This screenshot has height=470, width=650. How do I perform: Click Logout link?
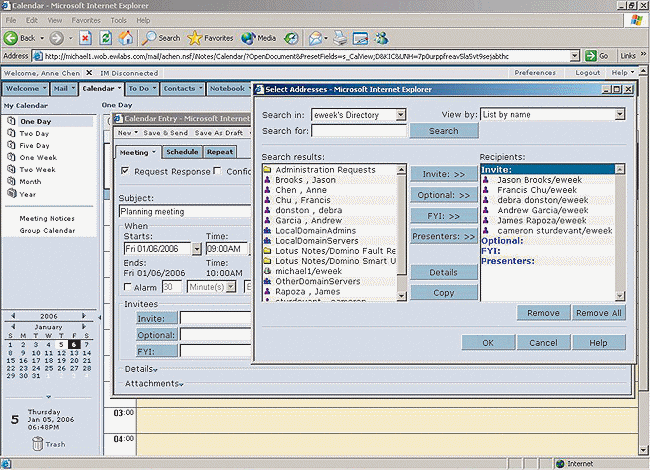(587, 73)
